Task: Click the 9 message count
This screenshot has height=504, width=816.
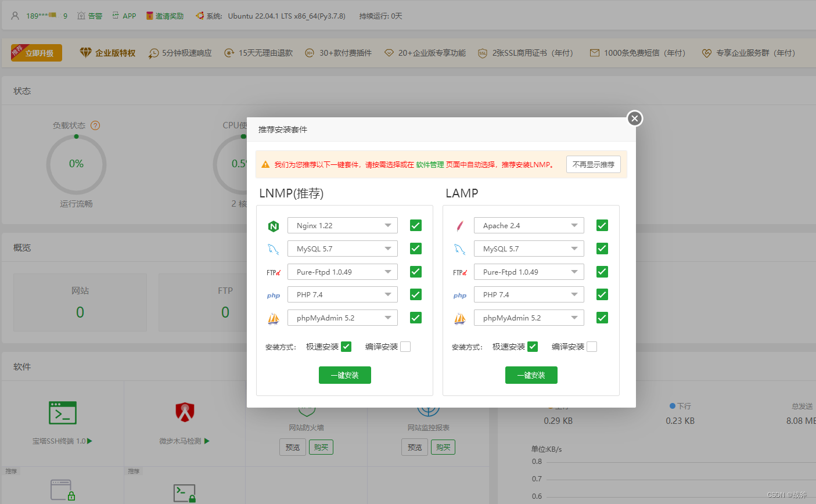Action: click(65, 16)
